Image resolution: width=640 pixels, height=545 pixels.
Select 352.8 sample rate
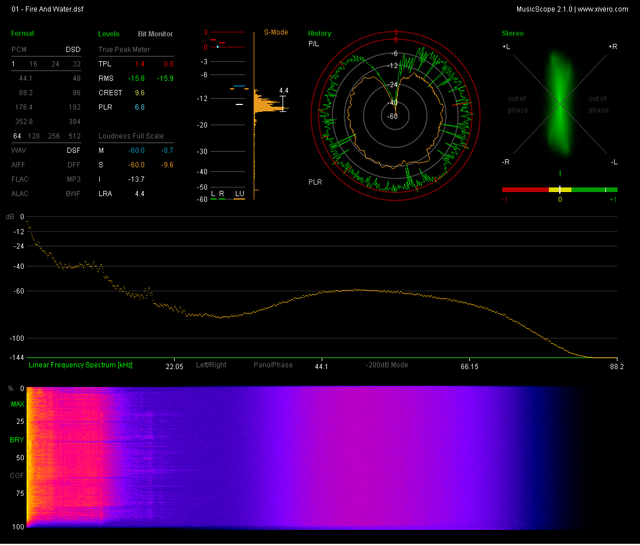(x=24, y=122)
